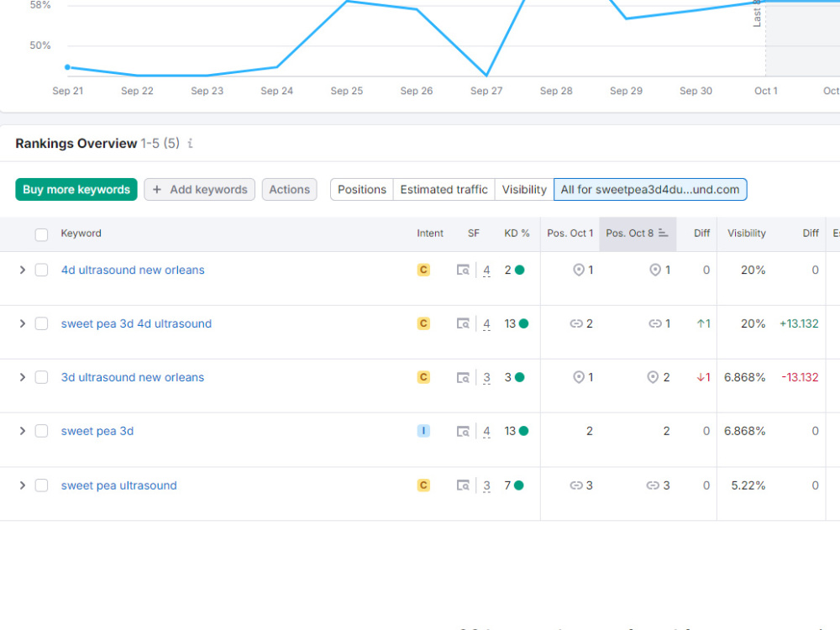Image resolution: width=840 pixels, height=630 pixels.
Task: Open SERP view icon for sweet pea 3d
Action: 463,431
